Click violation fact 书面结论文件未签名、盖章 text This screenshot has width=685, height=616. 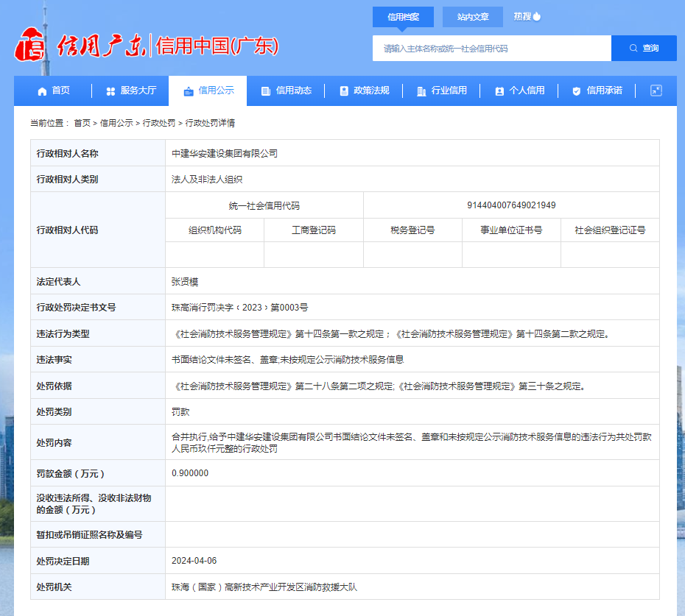(x=287, y=360)
